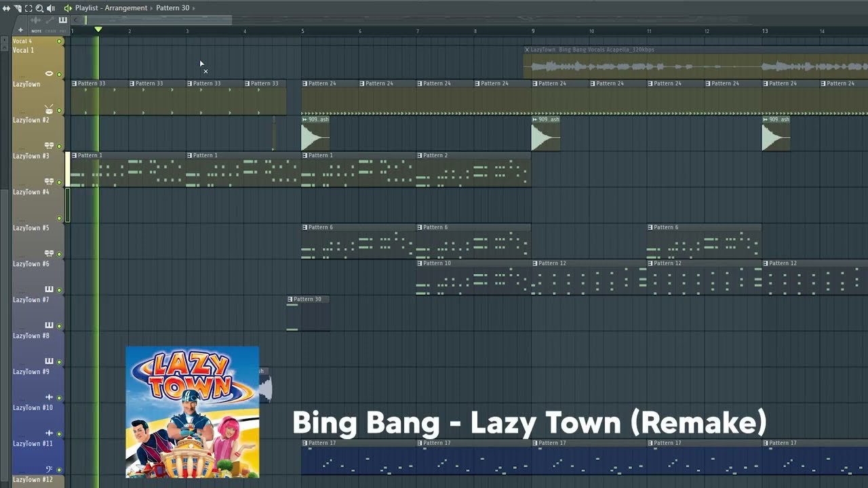This screenshot has height=488, width=868.
Task: Mute the Vocal 4 track LED
Action: [x=59, y=41]
